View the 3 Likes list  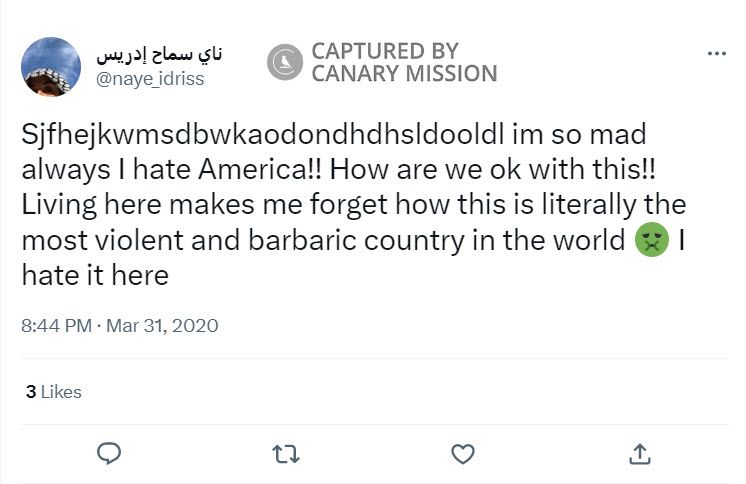tap(54, 392)
